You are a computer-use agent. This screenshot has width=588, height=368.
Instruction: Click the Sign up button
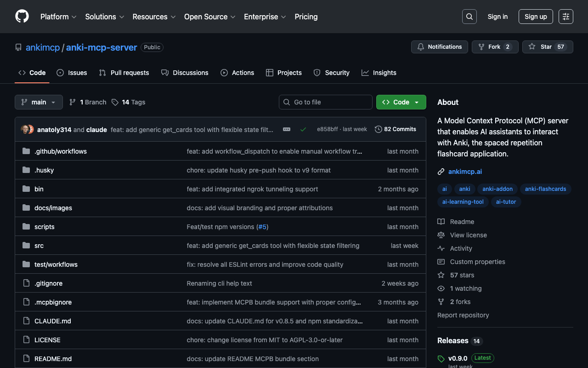click(535, 17)
